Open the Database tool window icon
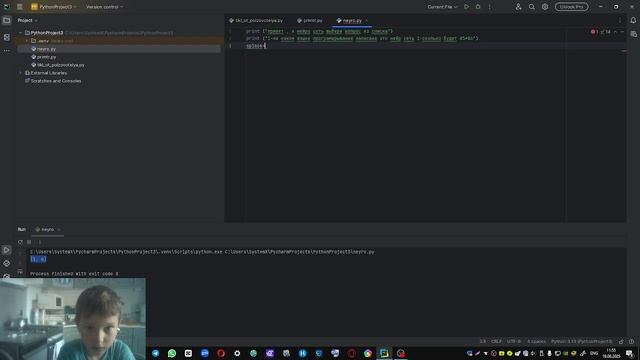This screenshot has height=360, width=640. coord(633,34)
